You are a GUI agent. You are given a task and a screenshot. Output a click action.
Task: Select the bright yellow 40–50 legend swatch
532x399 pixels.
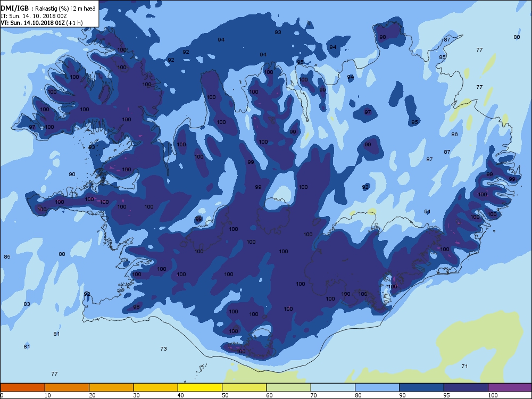tap(200, 387)
